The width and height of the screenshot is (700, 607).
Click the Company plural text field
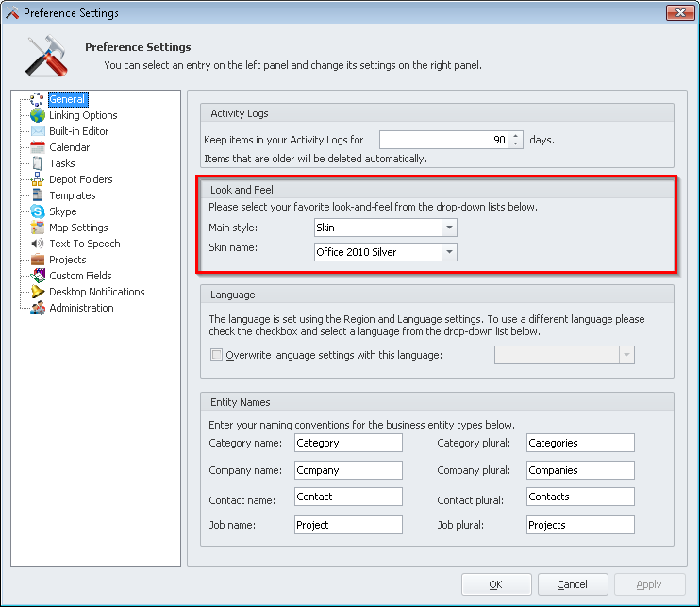pyautogui.click(x=579, y=470)
